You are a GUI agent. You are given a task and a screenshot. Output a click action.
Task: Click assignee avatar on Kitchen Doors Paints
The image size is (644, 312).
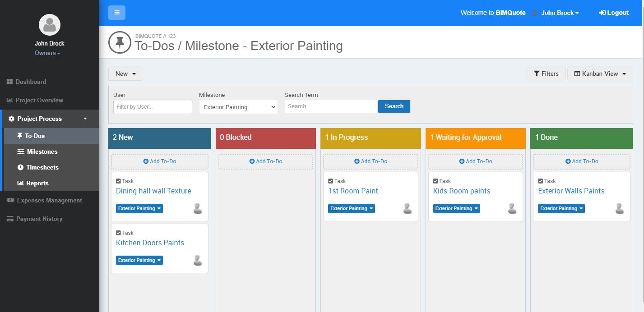tap(197, 260)
